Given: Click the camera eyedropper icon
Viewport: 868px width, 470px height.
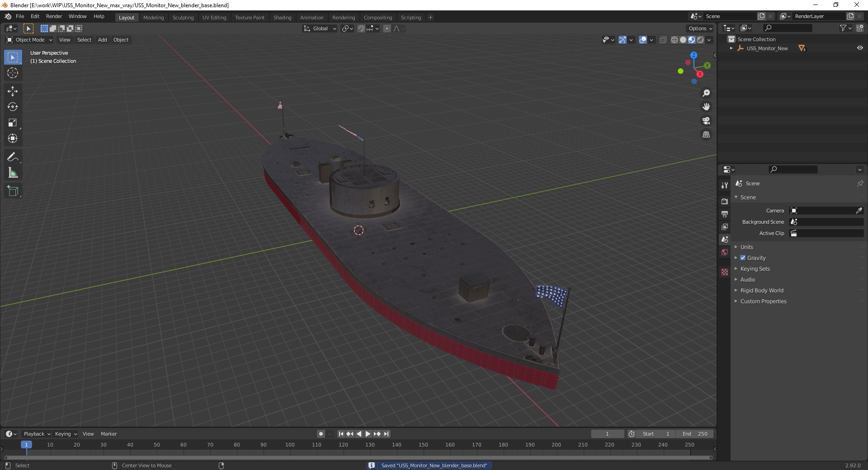Looking at the screenshot, I should click(859, 211).
